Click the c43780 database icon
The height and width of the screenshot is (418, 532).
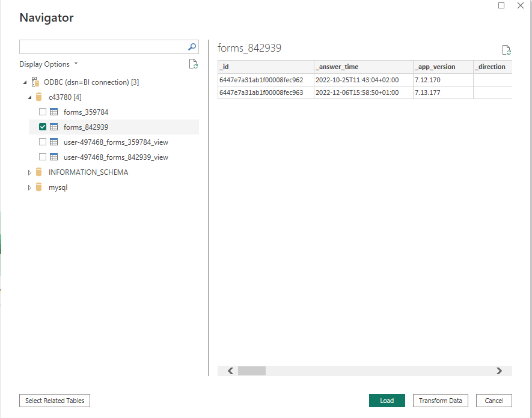point(39,97)
